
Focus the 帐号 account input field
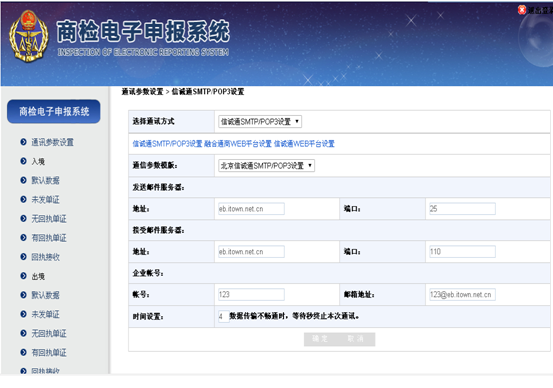tap(251, 295)
